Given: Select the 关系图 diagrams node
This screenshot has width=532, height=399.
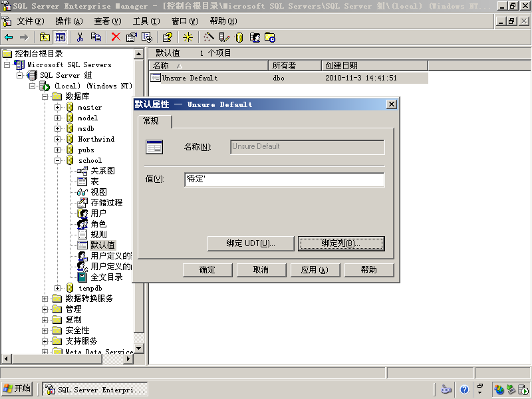Looking at the screenshot, I should tap(102, 171).
